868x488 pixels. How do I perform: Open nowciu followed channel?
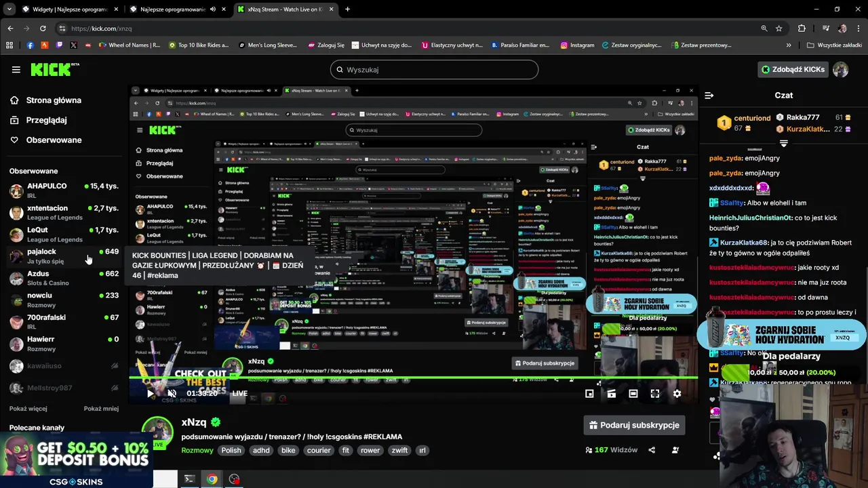[64, 300]
